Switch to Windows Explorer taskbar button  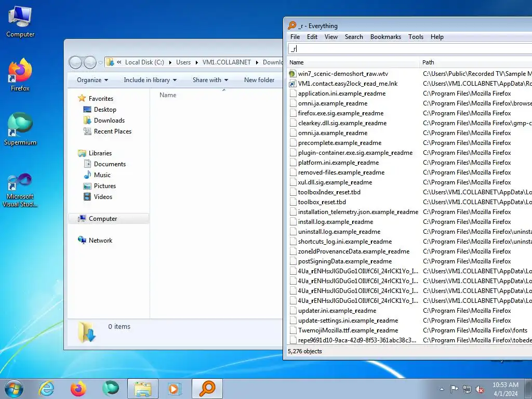(143, 389)
